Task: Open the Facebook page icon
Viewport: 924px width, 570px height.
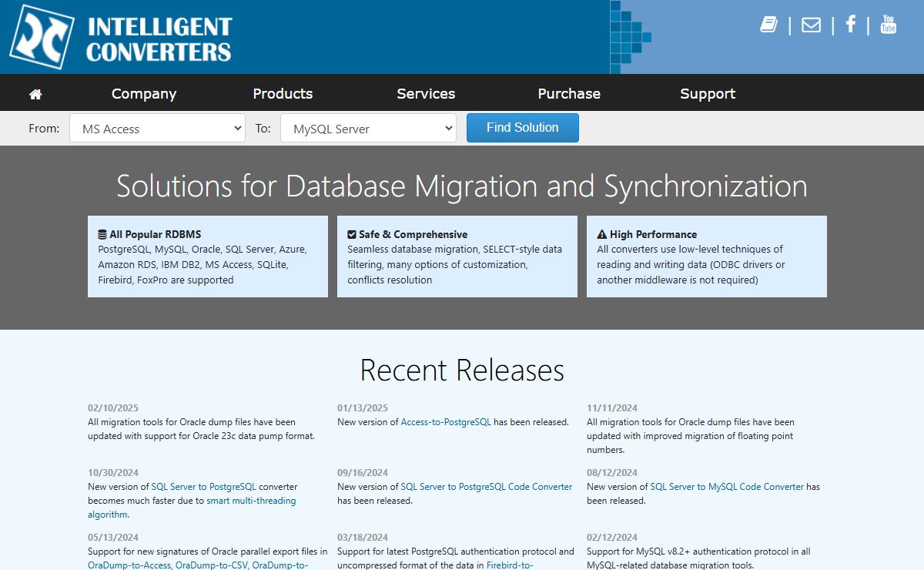Action: (851, 24)
